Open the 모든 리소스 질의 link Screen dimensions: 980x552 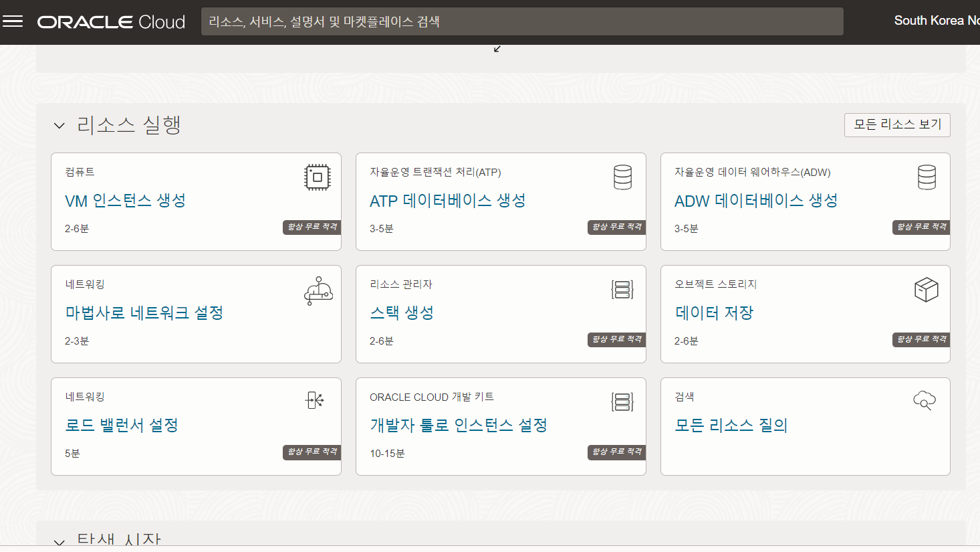pos(731,426)
